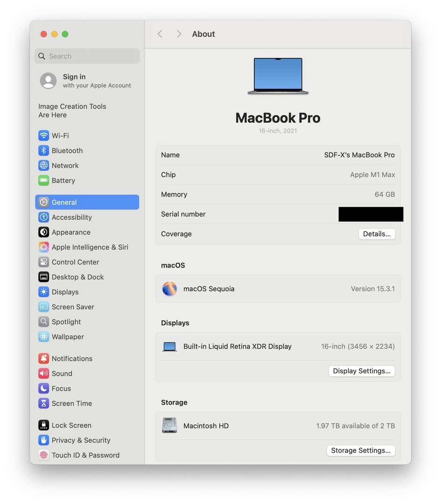Open Image Creation Tools Are Here notice
Image resolution: width=441 pixels, height=504 pixels.
coord(72,111)
